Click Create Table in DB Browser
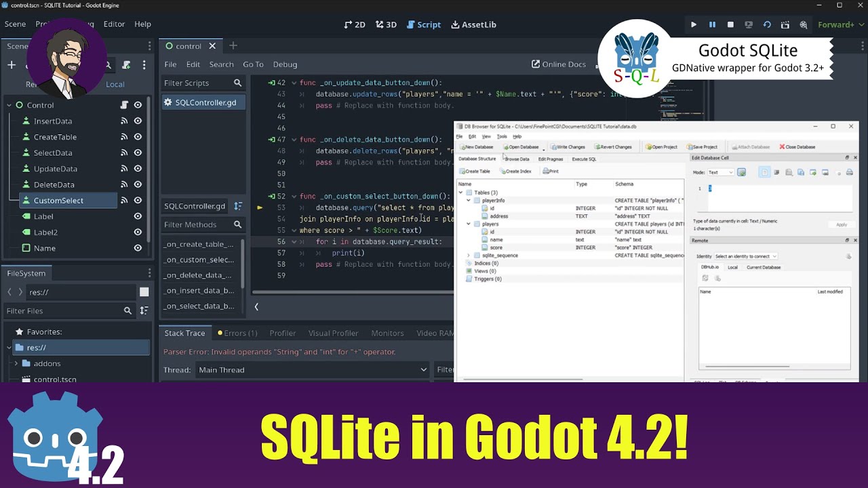 475,171
